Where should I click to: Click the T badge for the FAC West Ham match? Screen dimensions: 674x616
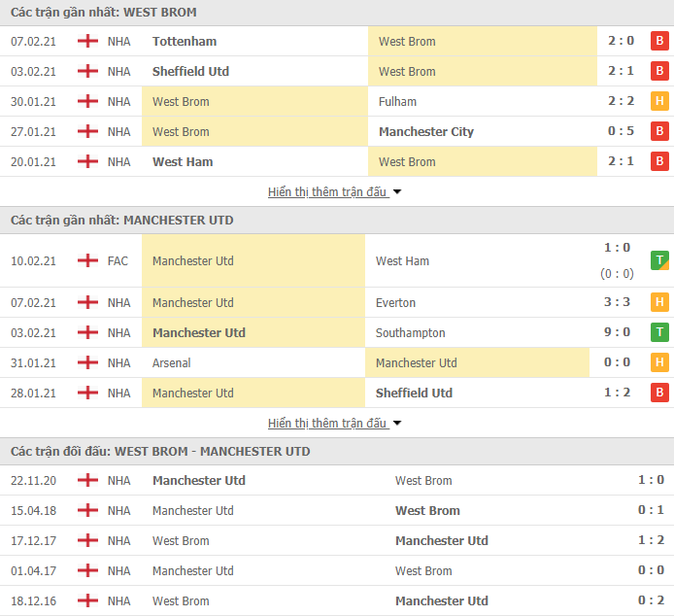[x=659, y=260]
